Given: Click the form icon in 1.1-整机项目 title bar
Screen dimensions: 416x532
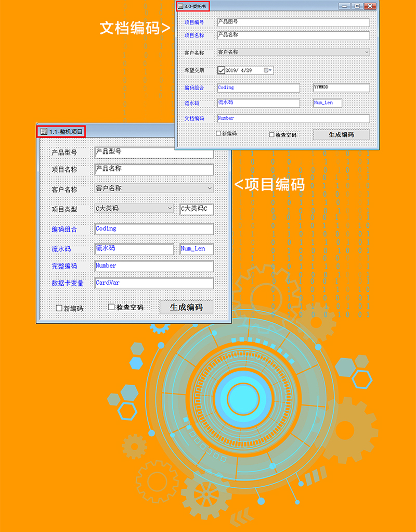Looking at the screenshot, I should coord(44,132).
